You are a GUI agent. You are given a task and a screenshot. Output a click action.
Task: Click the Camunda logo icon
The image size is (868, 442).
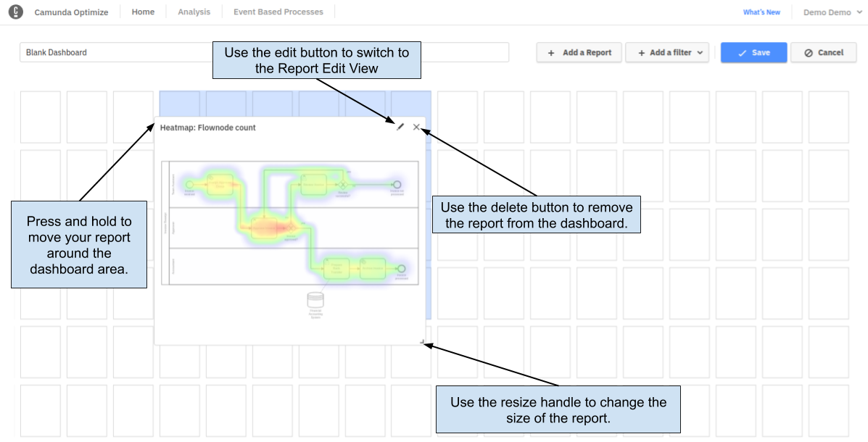pyautogui.click(x=14, y=12)
